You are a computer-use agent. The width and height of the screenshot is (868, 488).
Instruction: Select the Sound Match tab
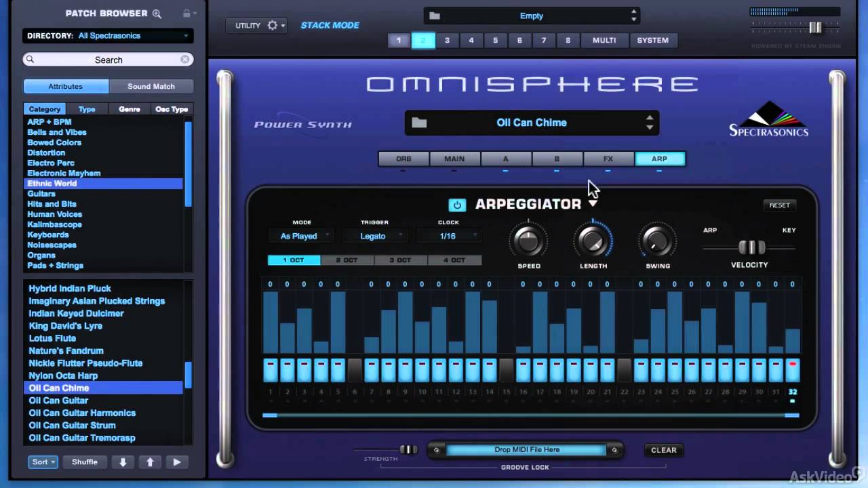point(151,86)
